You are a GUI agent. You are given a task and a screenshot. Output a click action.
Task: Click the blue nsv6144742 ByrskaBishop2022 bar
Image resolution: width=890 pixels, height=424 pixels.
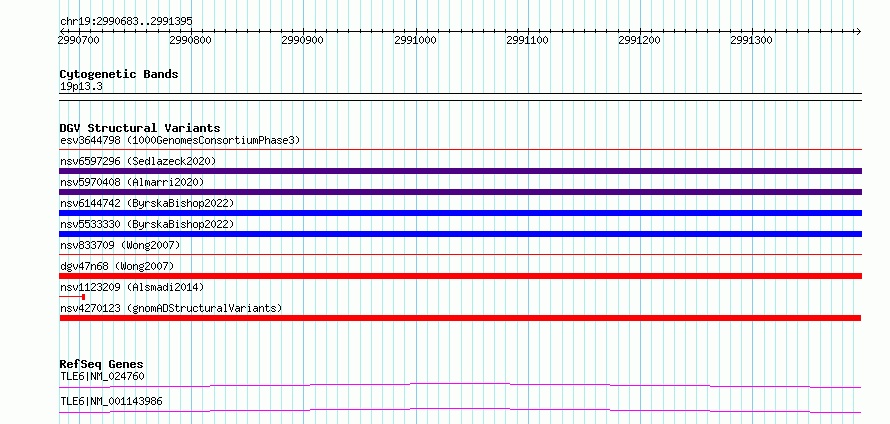tap(460, 213)
